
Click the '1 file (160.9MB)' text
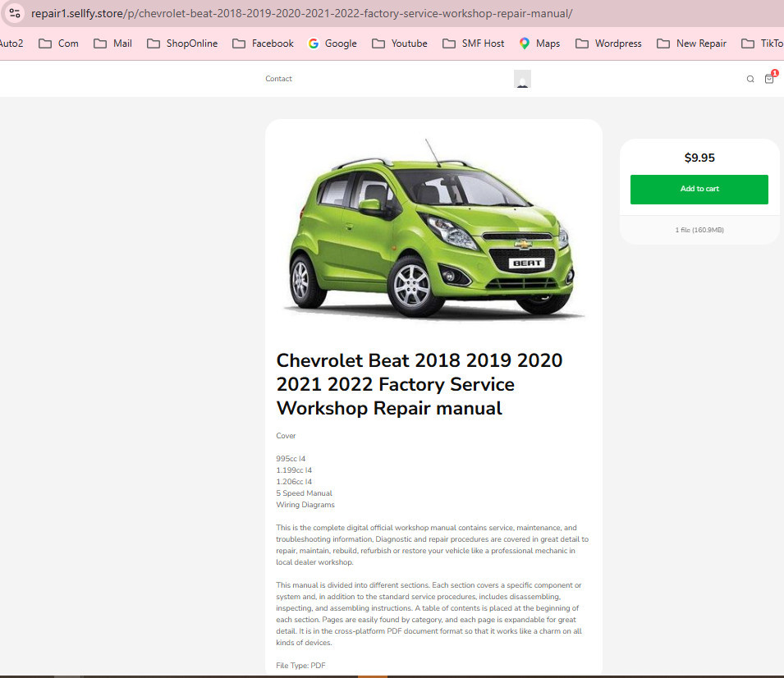pyautogui.click(x=699, y=230)
